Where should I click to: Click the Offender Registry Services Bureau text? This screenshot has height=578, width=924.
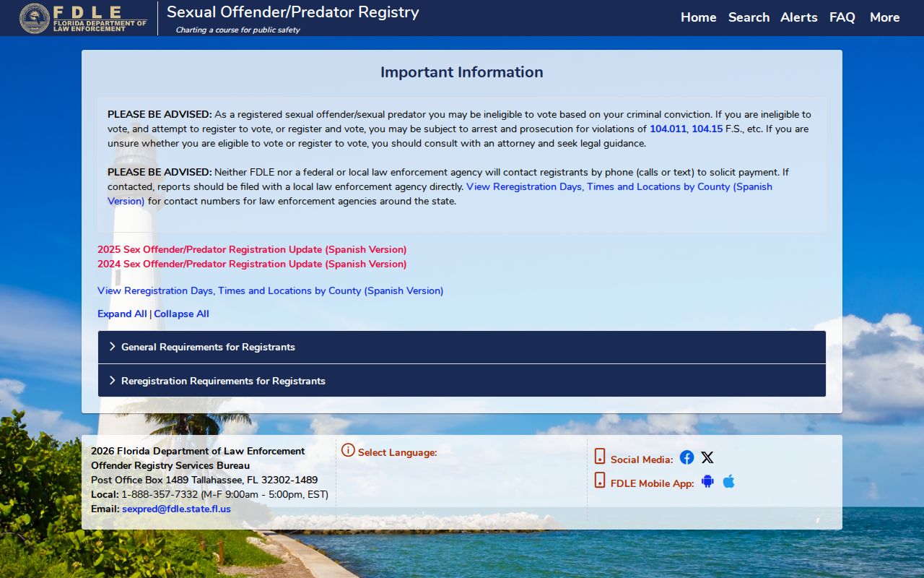tap(170, 465)
